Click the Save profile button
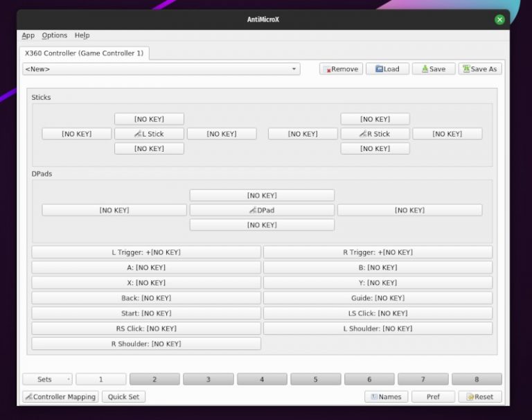532x420 pixels. click(x=434, y=69)
